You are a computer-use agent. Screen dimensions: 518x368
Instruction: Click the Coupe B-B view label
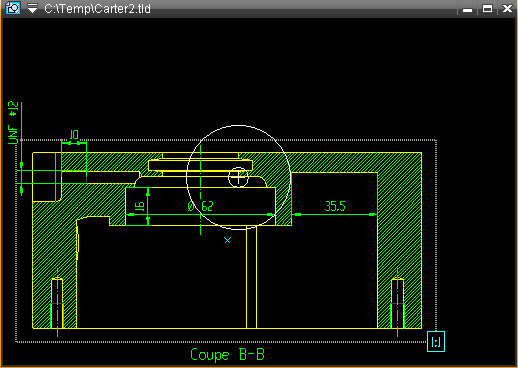coord(227,354)
